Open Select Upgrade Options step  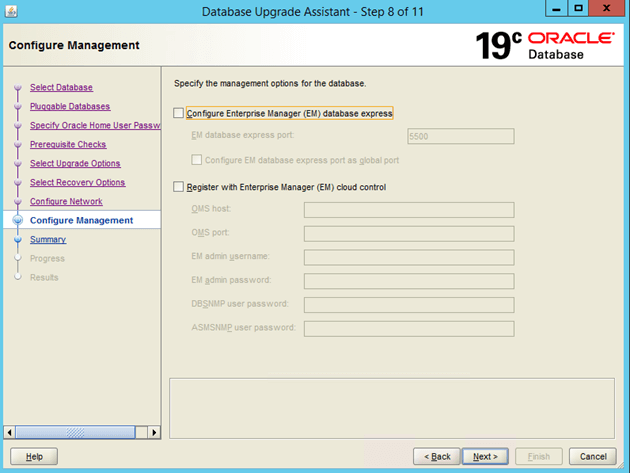click(75, 164)
